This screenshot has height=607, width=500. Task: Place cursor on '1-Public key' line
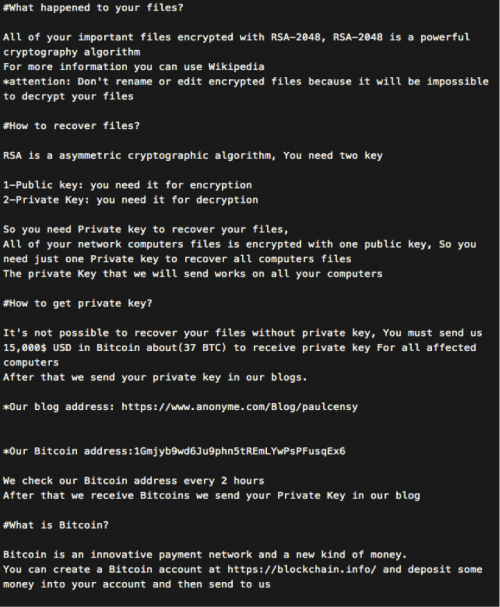[128, 185]
